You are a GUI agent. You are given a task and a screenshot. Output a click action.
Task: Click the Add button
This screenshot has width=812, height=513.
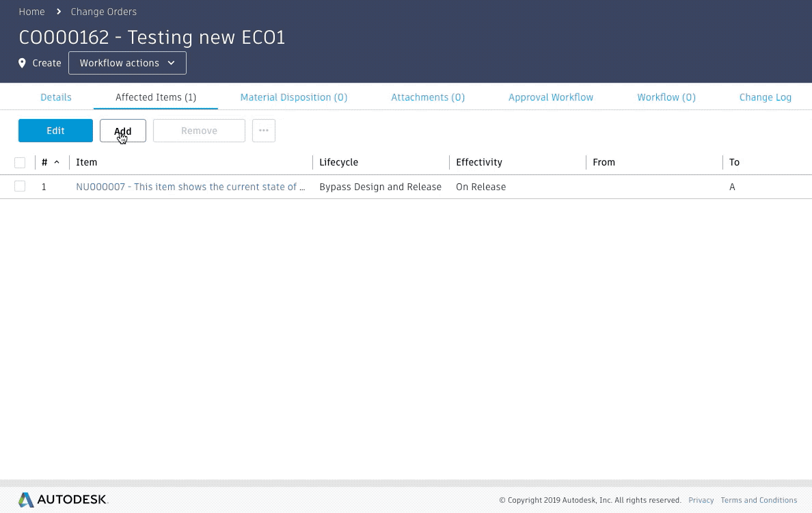point(123,131)
